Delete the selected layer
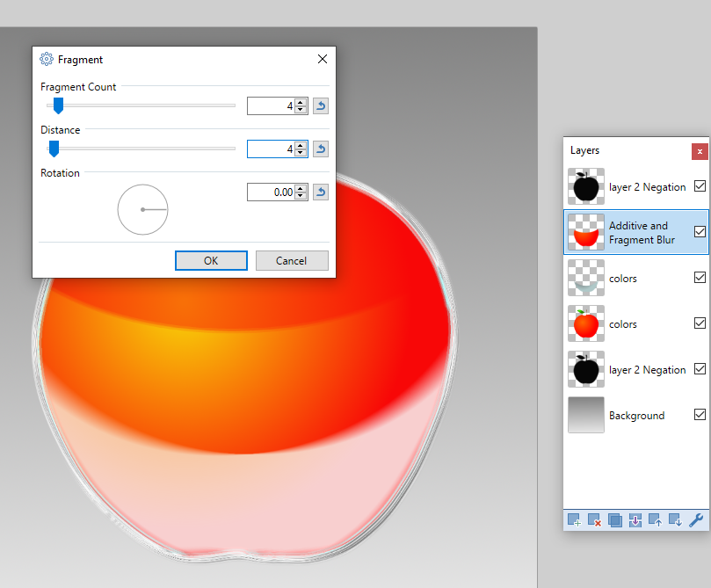The image size is (711, 588). (x=594, y=520)
